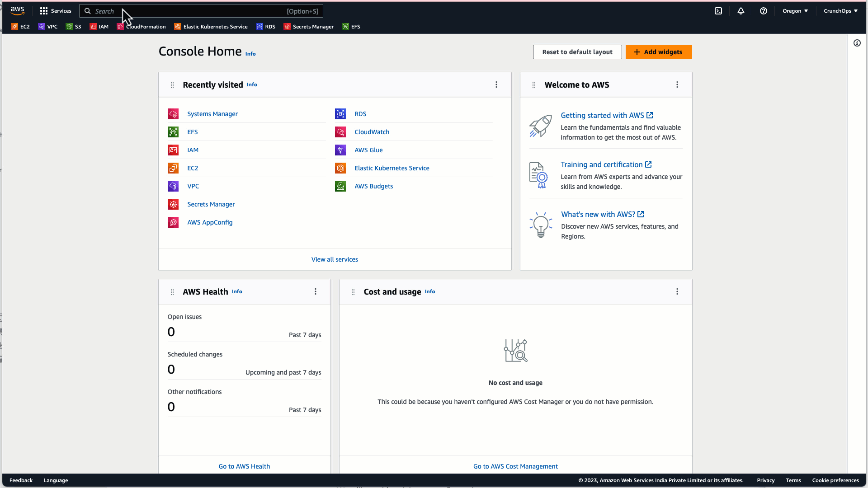Open IAM link in Recently visited

pos(193,150)
